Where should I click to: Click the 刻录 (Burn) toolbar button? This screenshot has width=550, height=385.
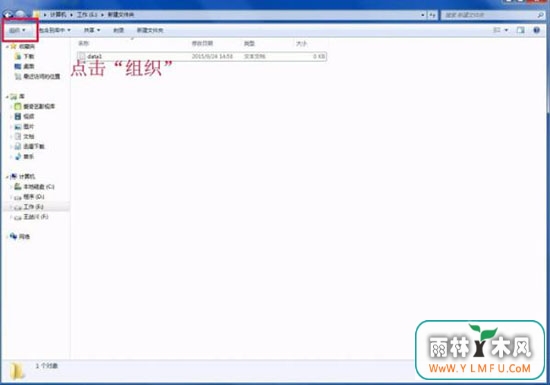pyautogui.click(x=119, y=30)
